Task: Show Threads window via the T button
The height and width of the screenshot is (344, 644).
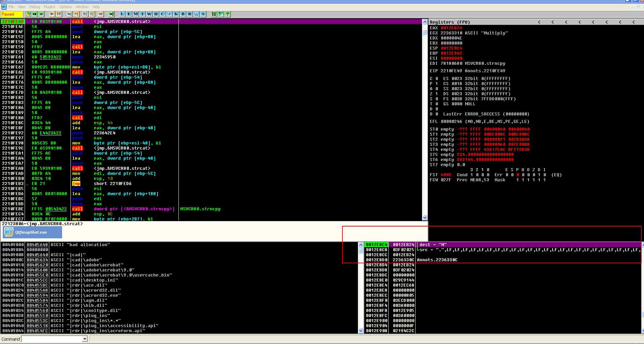Action: 142,14
